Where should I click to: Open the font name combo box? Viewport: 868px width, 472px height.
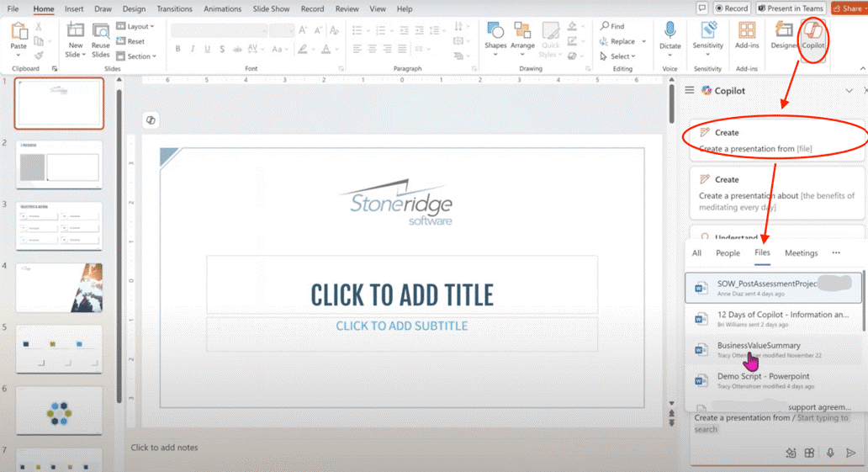pos(220,30)
